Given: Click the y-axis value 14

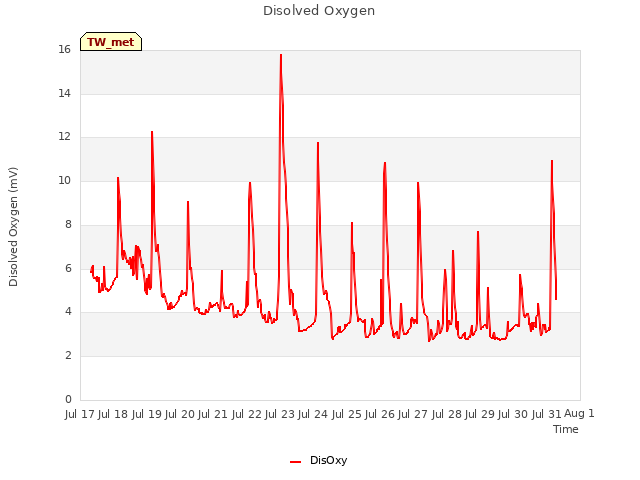Looking at the screenshot, I should click(x=64, y=93).
